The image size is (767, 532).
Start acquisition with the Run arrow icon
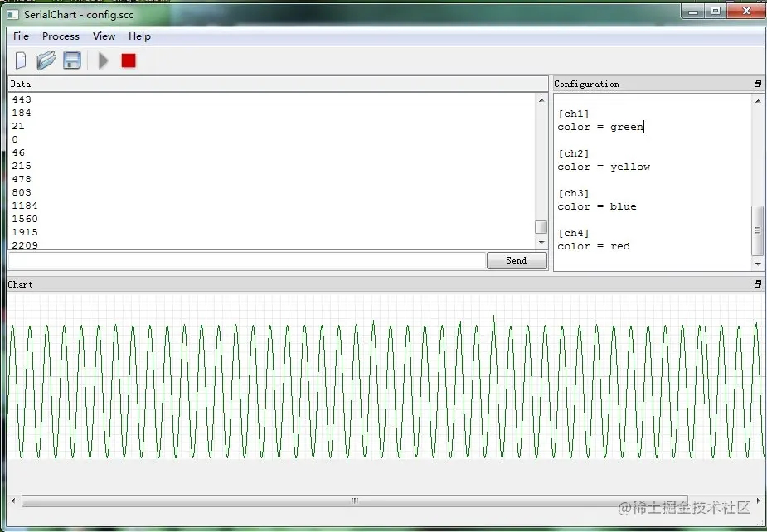click(103, 60)
